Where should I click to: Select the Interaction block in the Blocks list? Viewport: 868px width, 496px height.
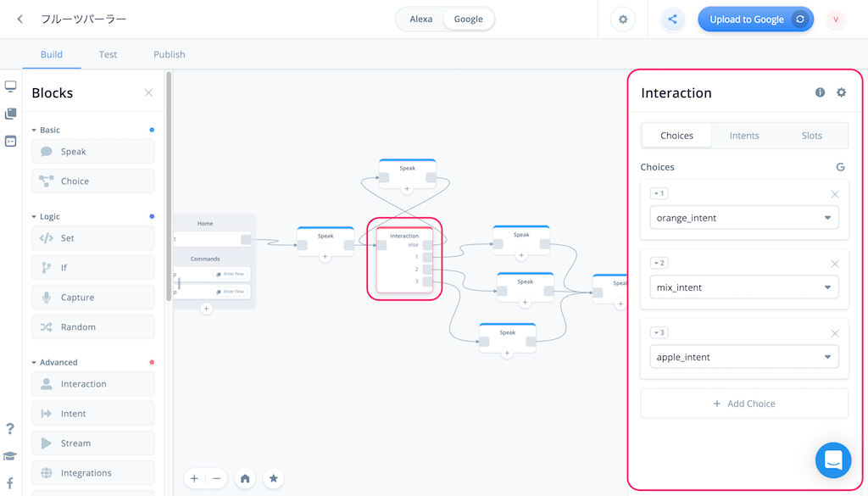93,383
